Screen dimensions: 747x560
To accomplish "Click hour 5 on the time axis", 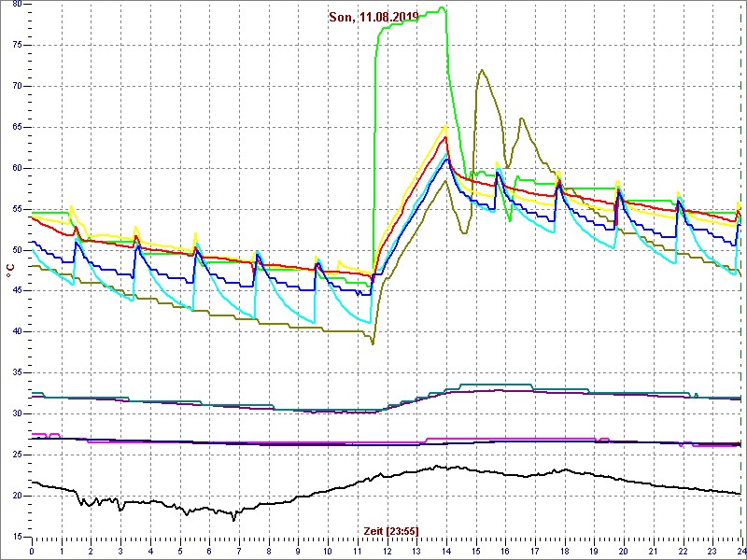I will [x=179, y=552].
